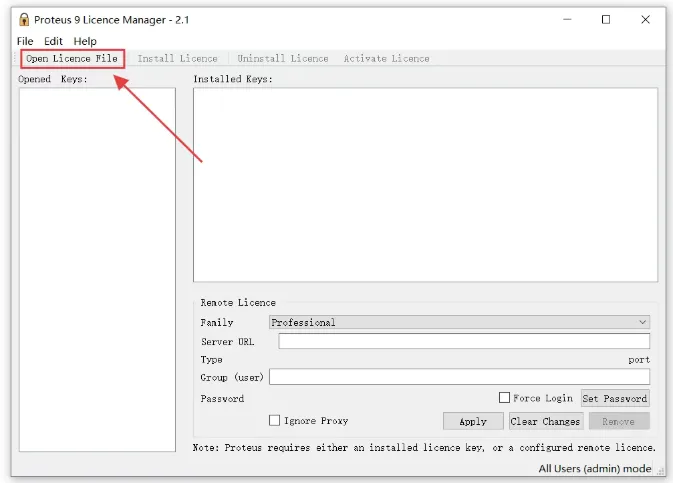Click inside the Opened Keys list box

click(x=97, y=270)
